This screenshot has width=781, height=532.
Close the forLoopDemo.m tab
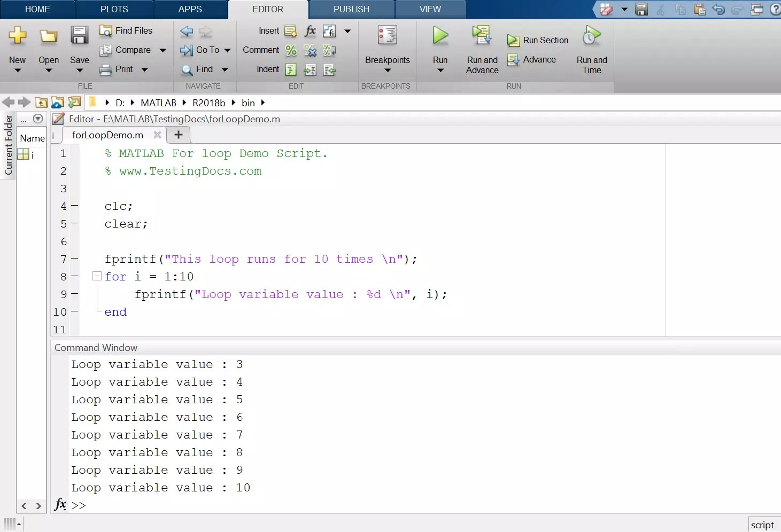pos(157,135)
